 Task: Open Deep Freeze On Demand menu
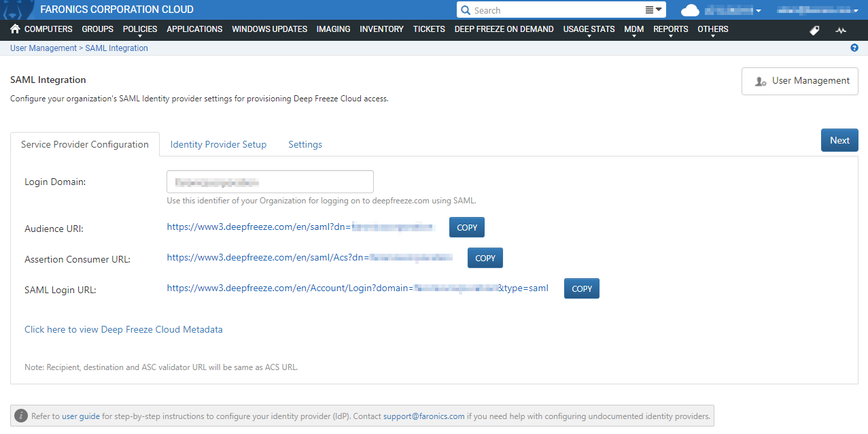click(x=504, y=29)
